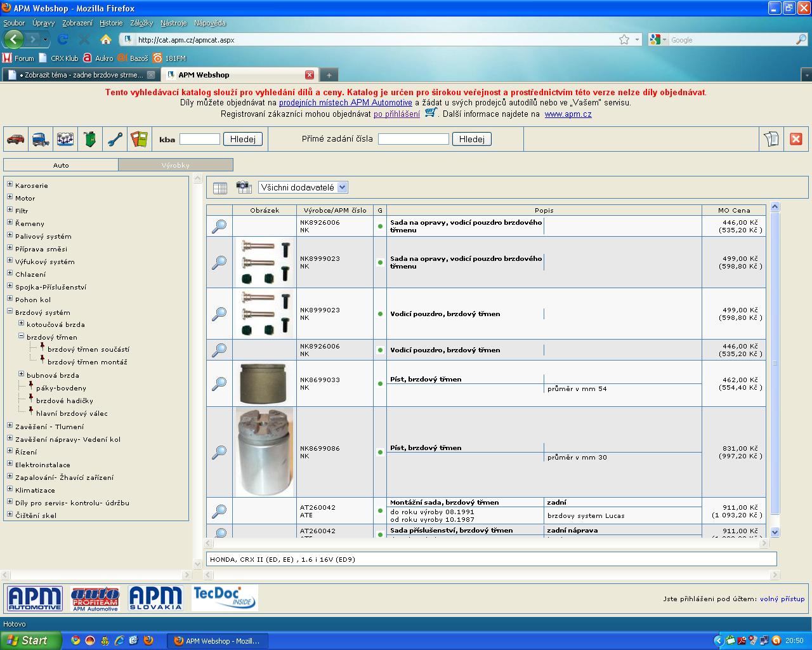Image resolution: width=812 pixels, height=650 pixels.
Task: Open the documents icon beside red X
Action: click(x=771, y=139)
